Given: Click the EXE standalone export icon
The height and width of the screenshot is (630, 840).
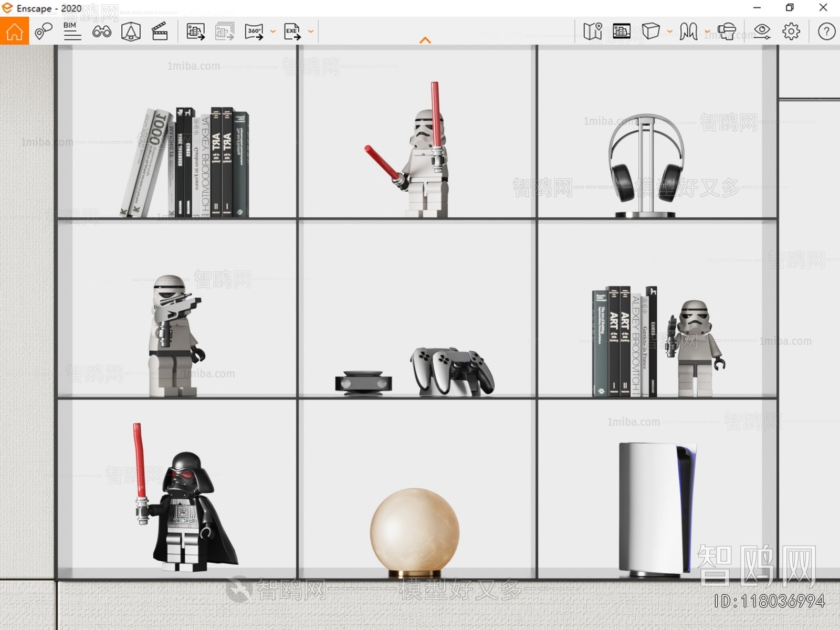Looking at the screenshot, I should click(x=292, y=31).
